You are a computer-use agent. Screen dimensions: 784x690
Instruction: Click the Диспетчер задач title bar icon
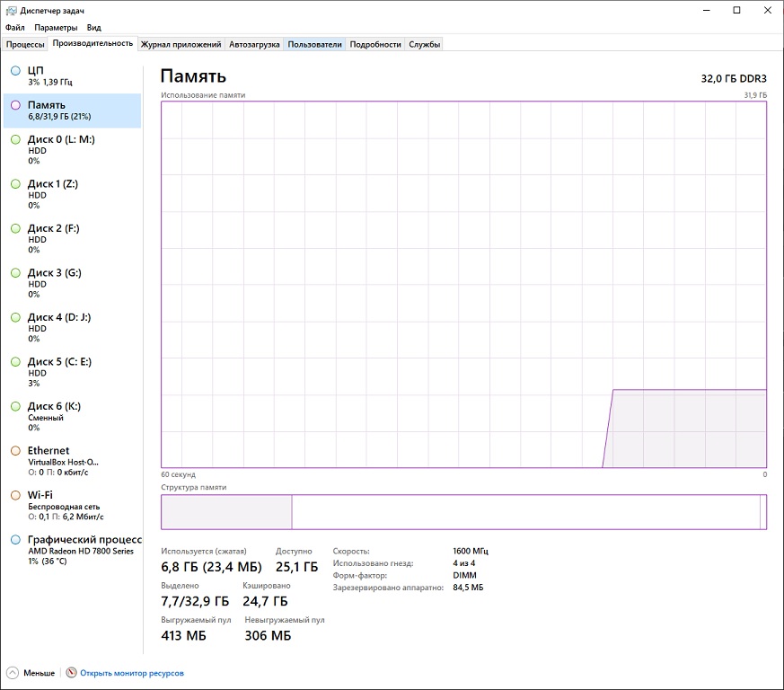tap(11, 11)
